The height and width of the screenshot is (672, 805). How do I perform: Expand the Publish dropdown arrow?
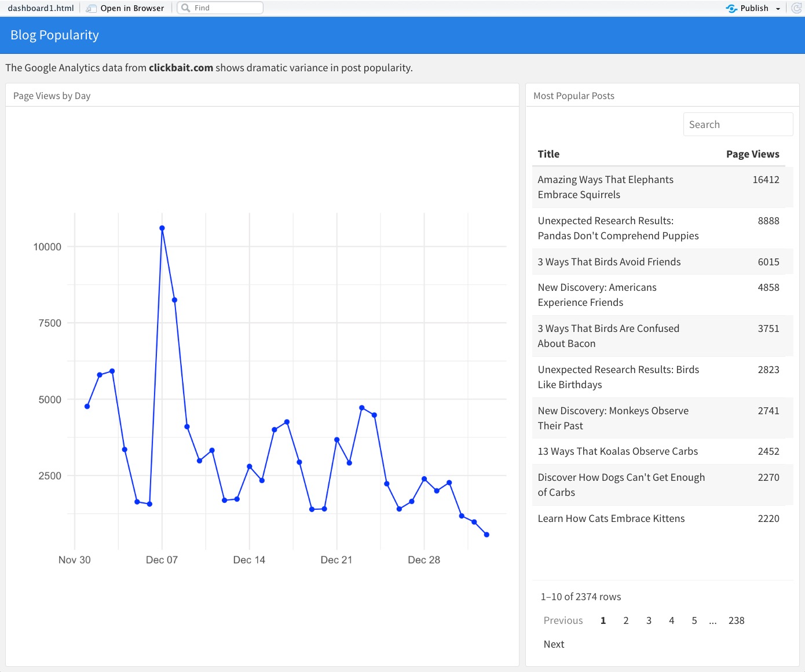pyautogui.click(x=778, y=9)
